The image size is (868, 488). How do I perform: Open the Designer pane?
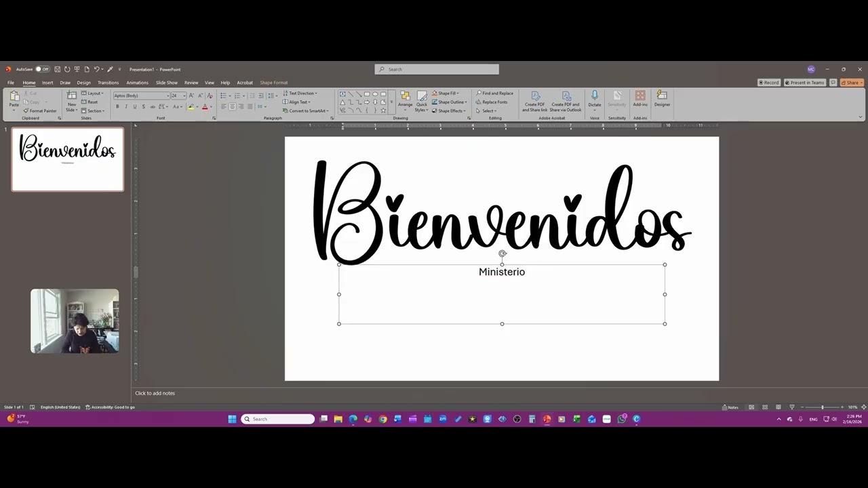point(663,99)
